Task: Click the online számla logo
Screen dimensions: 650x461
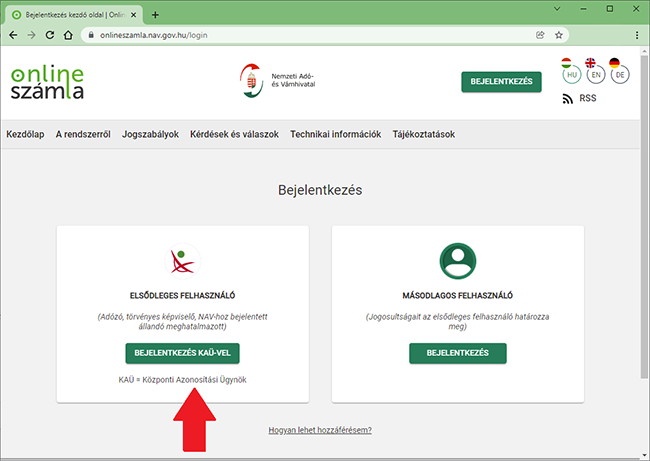Action: [47, 82]
